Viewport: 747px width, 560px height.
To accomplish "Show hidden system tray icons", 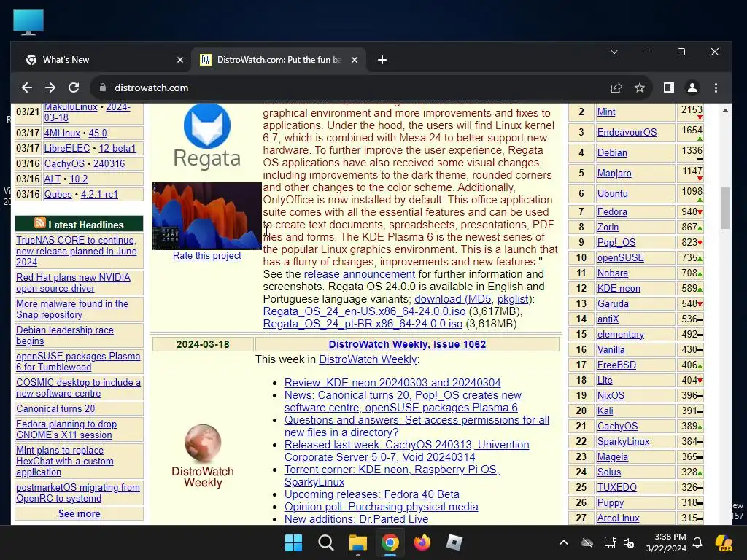I will pos(564,542).
